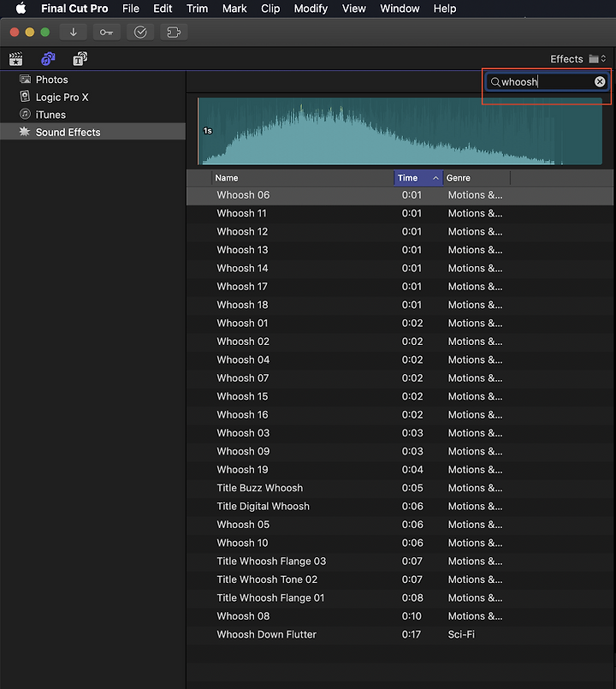Viewport: 616px width, 689px height.
Task: Select the Whoosh 01 row
Action: [x=400, y=324]
